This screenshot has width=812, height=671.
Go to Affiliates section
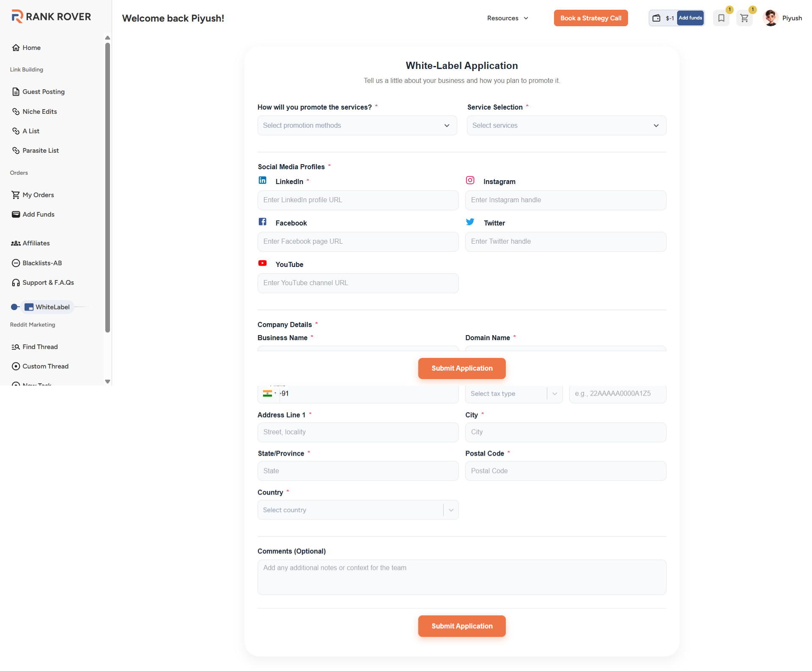click(36, 243)
